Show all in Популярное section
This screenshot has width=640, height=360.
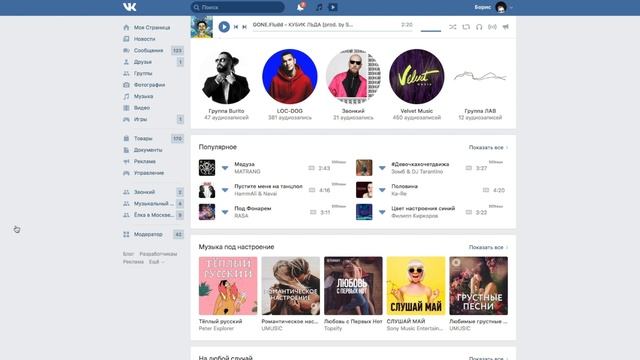click(x=488, y=147)
